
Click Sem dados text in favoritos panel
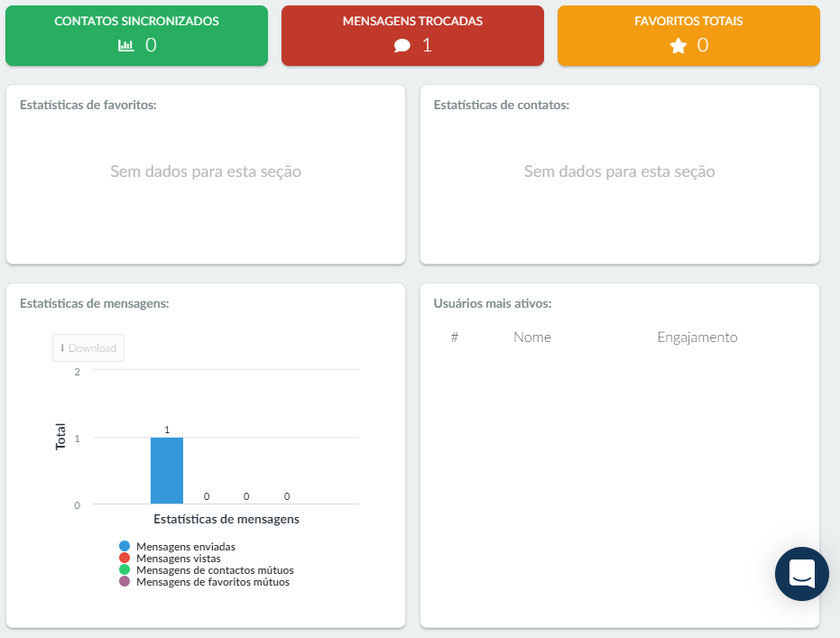(206, 171)
